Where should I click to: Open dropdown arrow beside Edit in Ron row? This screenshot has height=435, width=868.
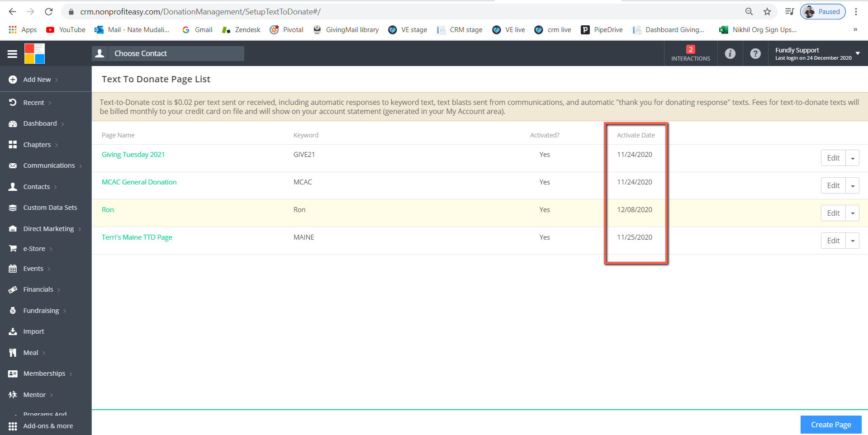pyautogui.click(x=853, y=213)
